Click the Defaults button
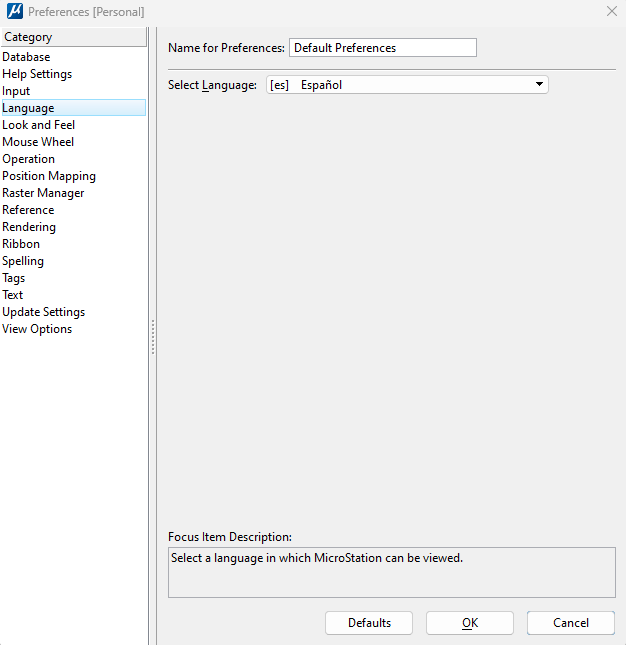The image size is (626, 645). [x=369, y=623]
